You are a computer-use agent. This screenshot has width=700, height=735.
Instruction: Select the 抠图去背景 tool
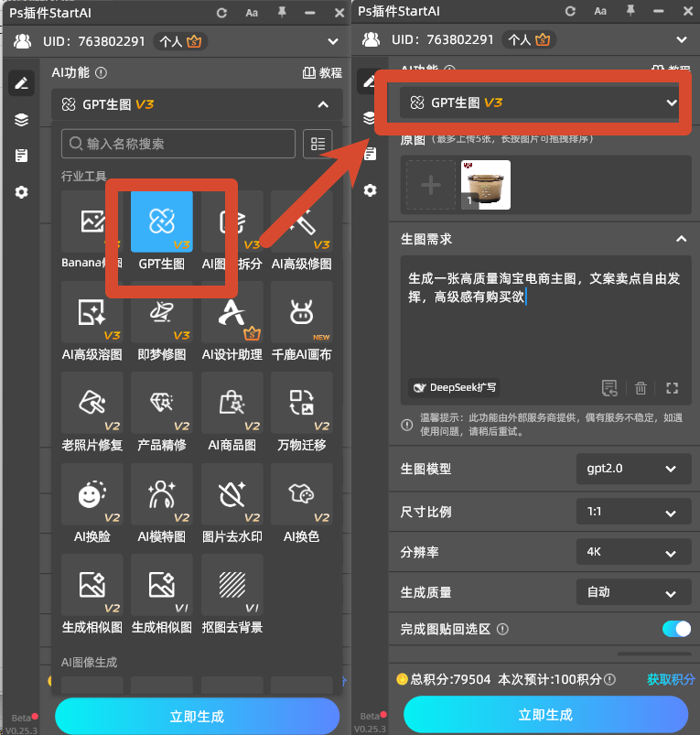(232, 585)
